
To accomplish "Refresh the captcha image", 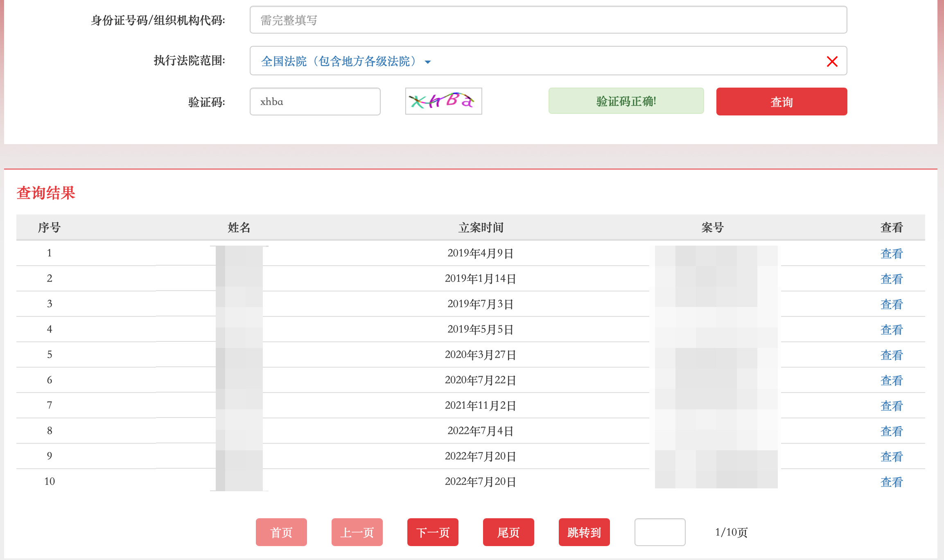I will [x=443, y=101].
